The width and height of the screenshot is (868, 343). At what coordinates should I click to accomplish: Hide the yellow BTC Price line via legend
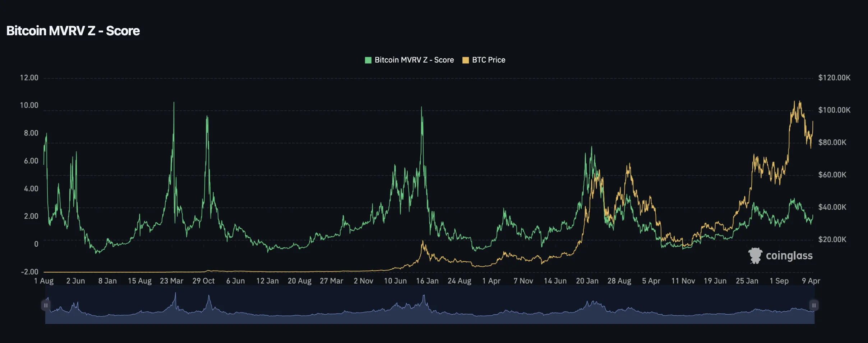click(x=488, y=60)
